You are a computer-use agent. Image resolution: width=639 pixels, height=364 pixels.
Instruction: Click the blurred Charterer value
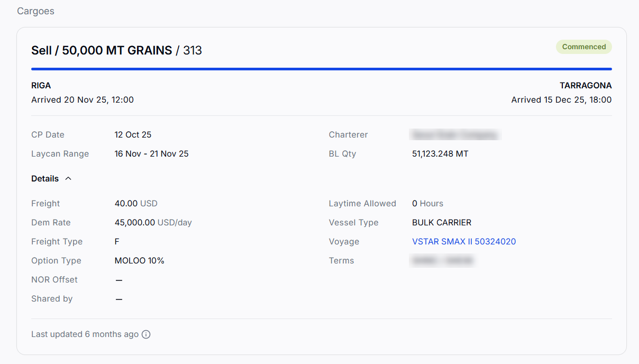[x=455, y=135]
